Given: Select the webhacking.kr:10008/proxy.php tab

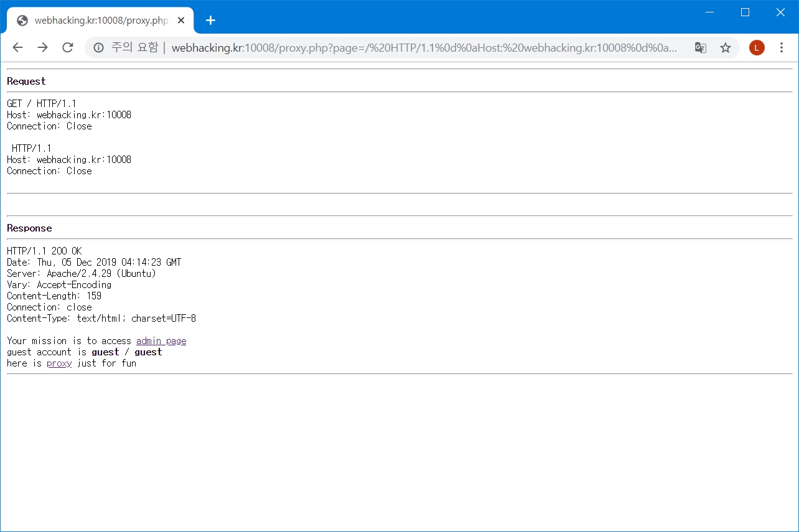Looking at the screenshot, I should [x=100, y=21].
